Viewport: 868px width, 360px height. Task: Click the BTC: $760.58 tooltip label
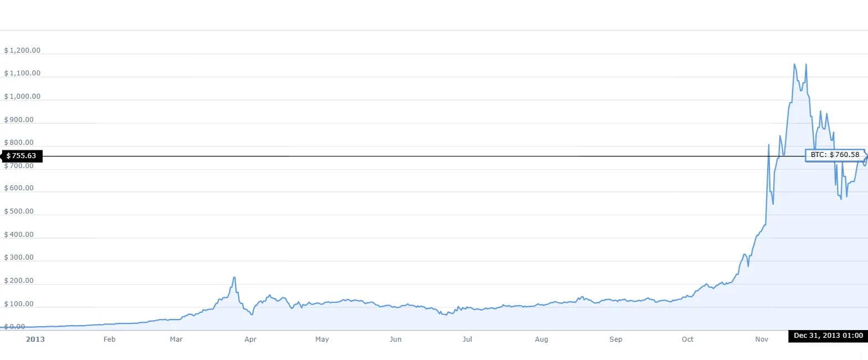(835, 155)
